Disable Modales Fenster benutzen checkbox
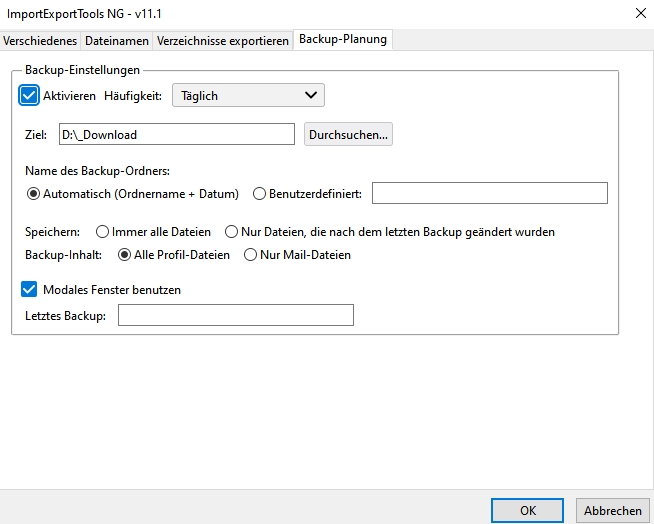Image resolution: width=654 pixels, height=524 pixels. point(29,290)
